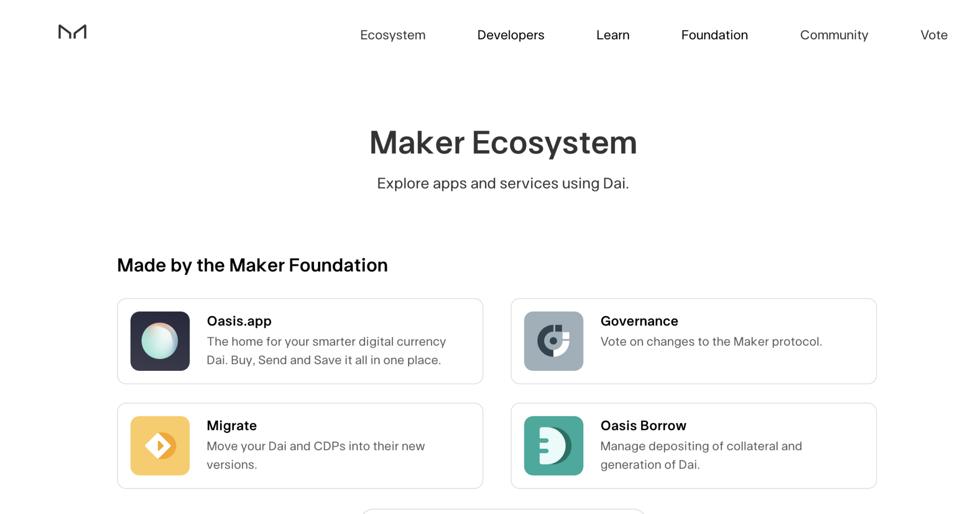
Task: Click 'Vote on changes to the Maker protocol'
Action: point(711,342)
